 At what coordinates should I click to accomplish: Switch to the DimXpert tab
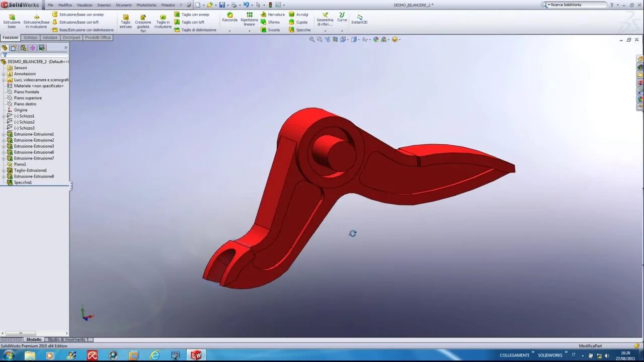(71, 38)
